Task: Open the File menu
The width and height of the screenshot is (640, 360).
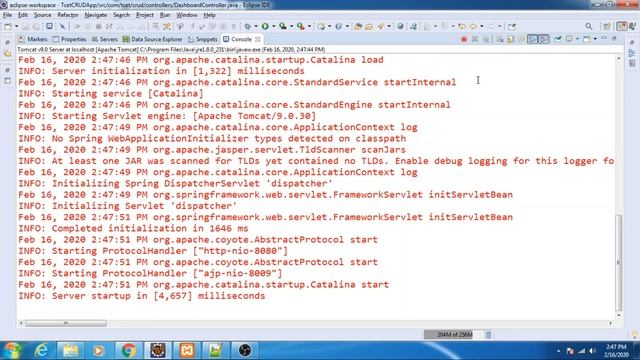Action: [7, 15]
